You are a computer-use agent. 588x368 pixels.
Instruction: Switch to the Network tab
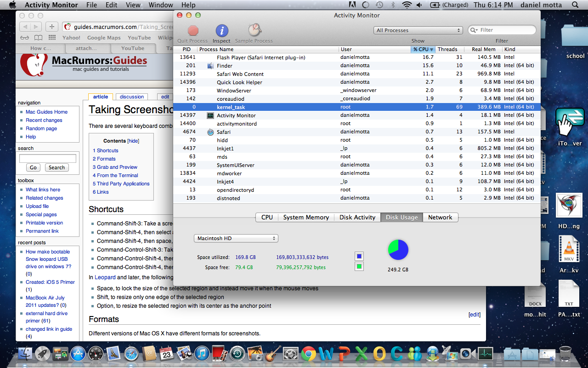(440, 217)
